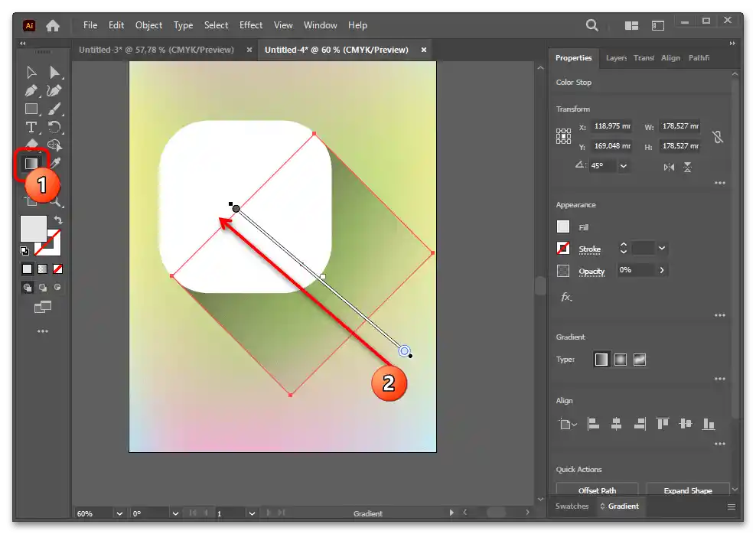Screen dimensions: 756x534
Task: Switch gradient type to Radial
Action: 621,360
